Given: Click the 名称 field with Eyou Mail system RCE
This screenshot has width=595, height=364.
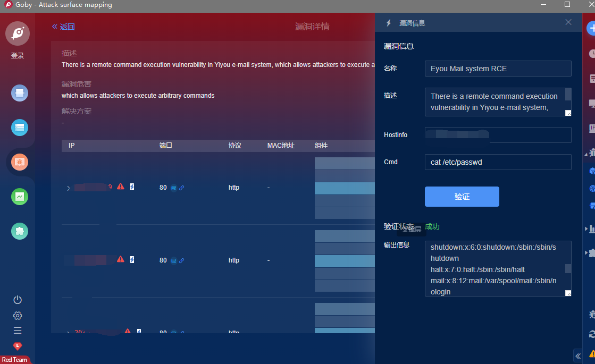Looking at the screenshot, I should point(498,69).
